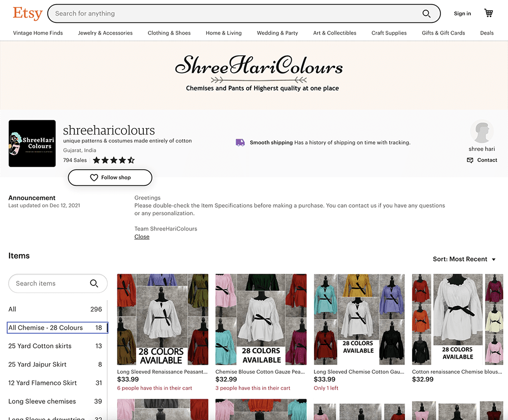The height and width of the screenshot is (420, 508).
Task: Select 25 Yard Cotton skirts section
Action: point(55,346)
